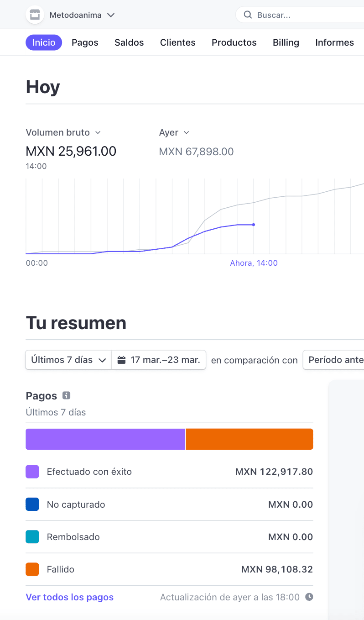Screen dimensions: 364x620
Task: Go to the Pagos tab
Action: (x=85, y=42)
